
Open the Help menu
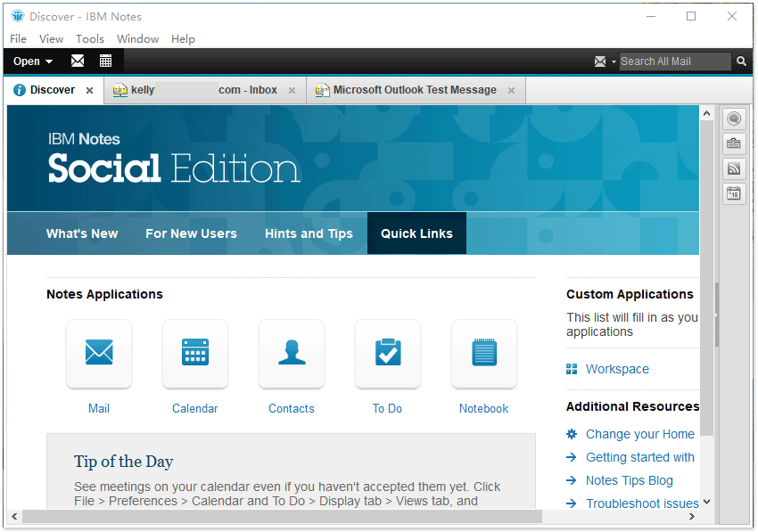(183, 38)
